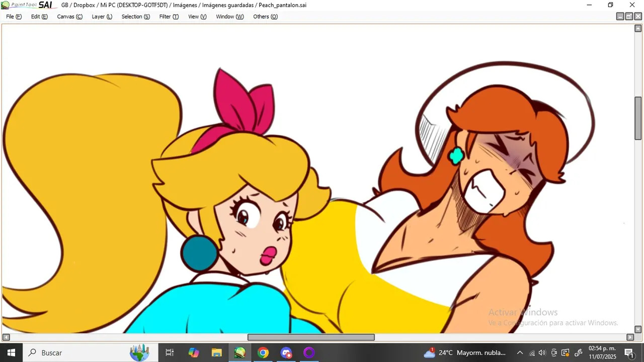Click the Meet Now camera tray icon
Image resolution: width=644 pixels, height=362 pixels.
coord(554,352)
